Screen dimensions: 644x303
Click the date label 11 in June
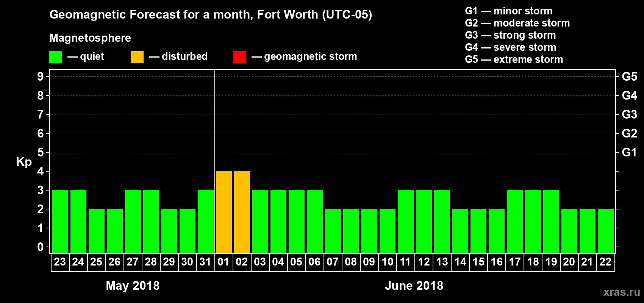[405, 262]
